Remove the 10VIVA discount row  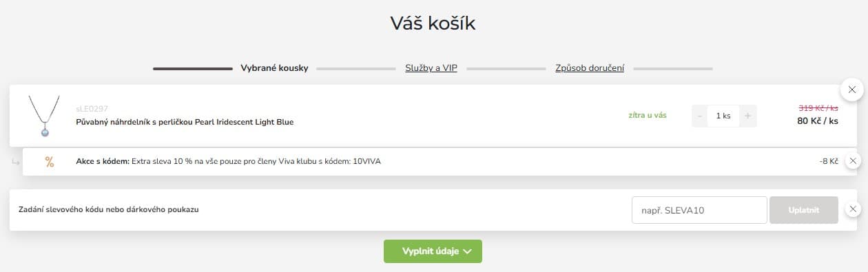click(x=853, y=161)
